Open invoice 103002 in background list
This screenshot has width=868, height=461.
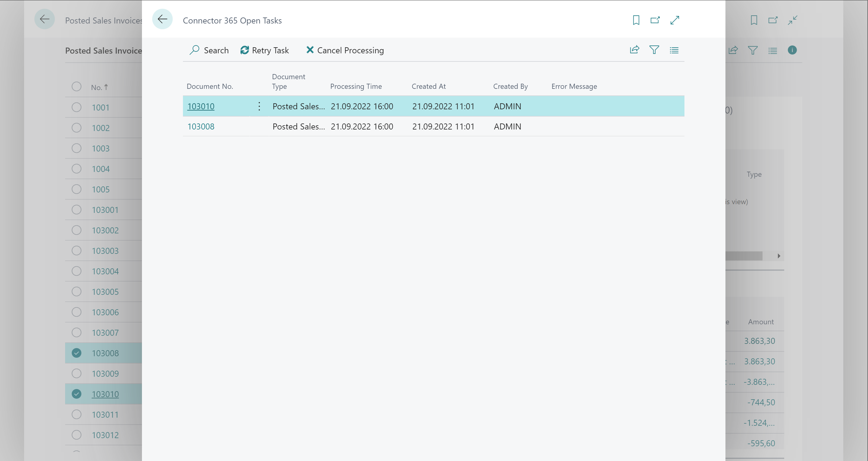pos(105,230)
